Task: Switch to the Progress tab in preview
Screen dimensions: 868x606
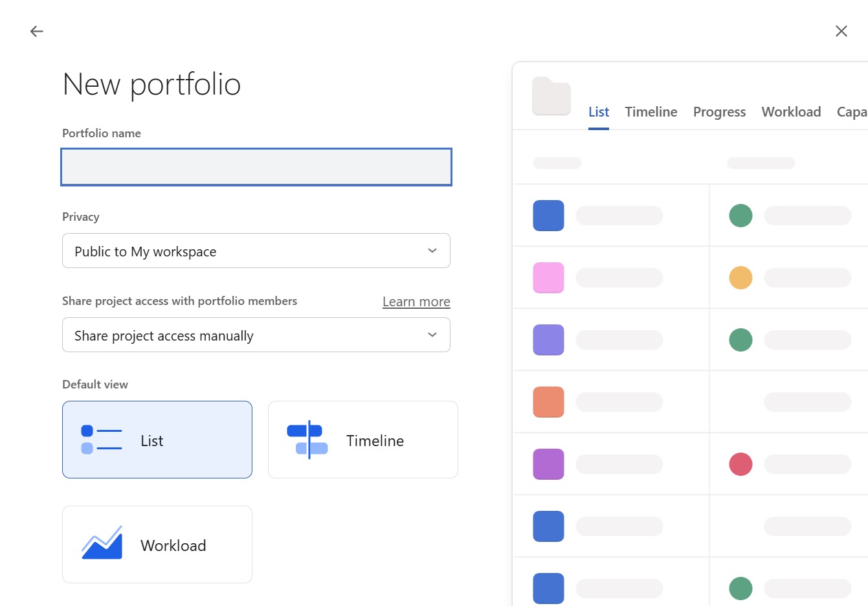Action: pos(719,112)
